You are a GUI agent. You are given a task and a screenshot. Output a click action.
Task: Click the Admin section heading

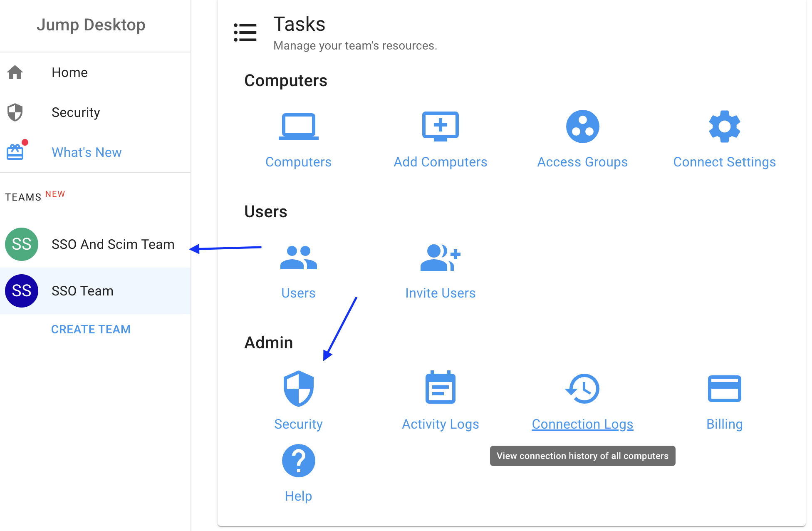tap(268, 343)
